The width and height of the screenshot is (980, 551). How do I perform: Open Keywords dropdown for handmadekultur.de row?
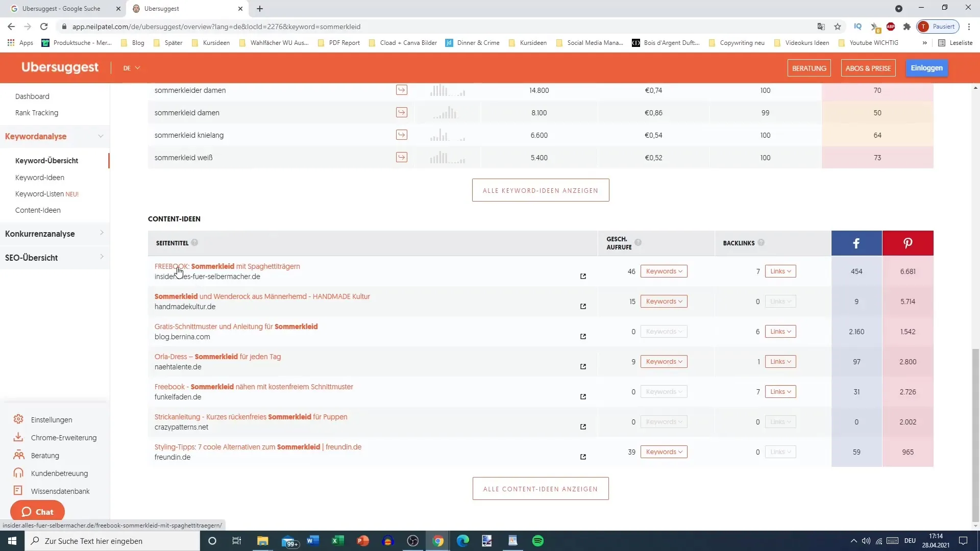click(664, 302)
